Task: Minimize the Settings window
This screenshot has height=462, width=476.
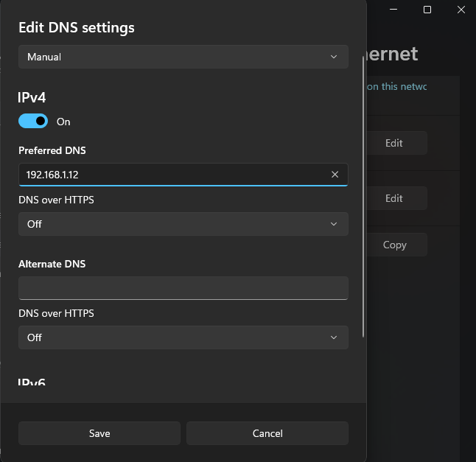Action: tap(393, 10)
